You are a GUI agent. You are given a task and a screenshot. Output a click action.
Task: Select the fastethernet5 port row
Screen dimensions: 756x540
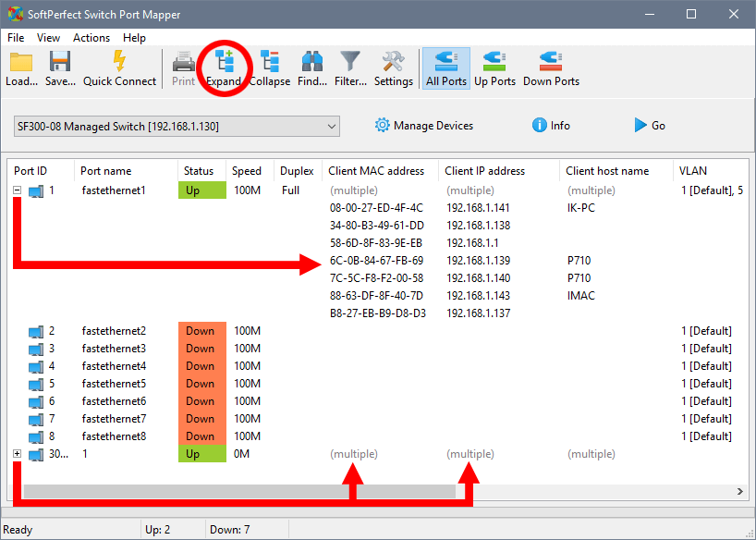click(379, 384)
